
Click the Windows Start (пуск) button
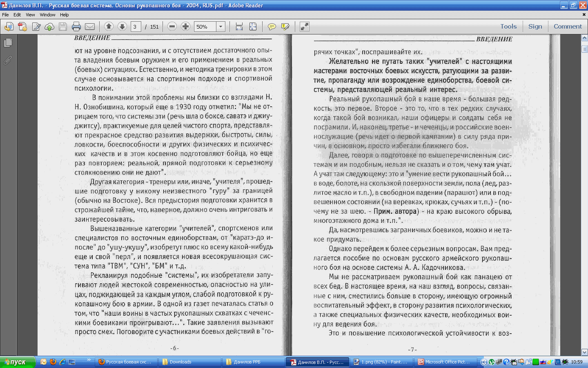pos(16,362)
